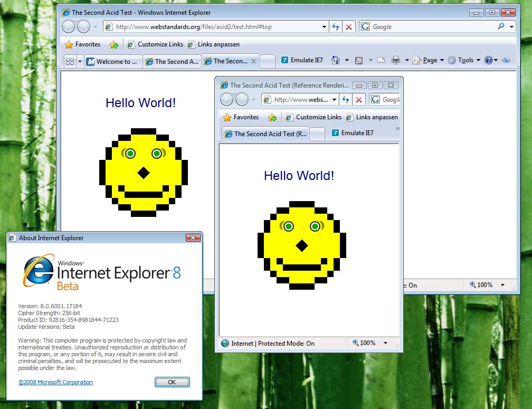Click 'Cipher Strength: 256-bit' text
Screen dimensions: 532x409
click(49, 313)
